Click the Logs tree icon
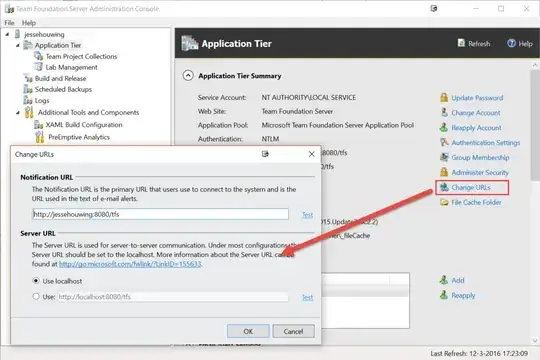540x360 pixels. click(x=28, y=100)
